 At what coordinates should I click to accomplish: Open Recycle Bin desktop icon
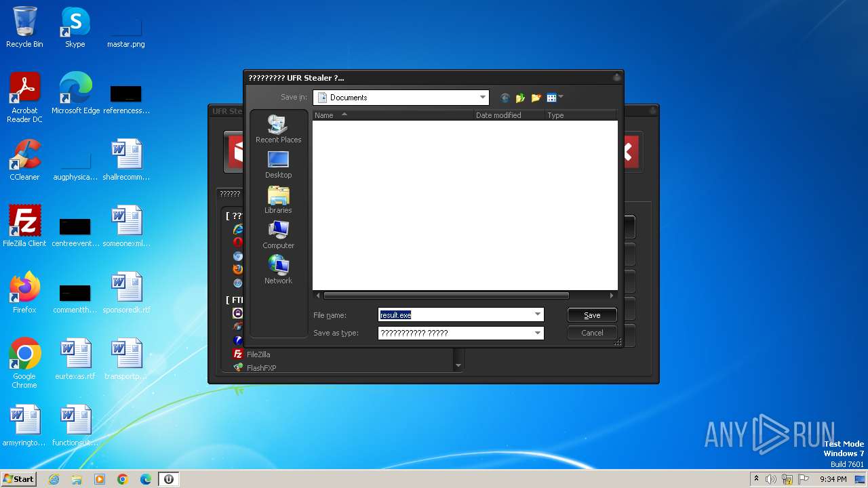24,28
